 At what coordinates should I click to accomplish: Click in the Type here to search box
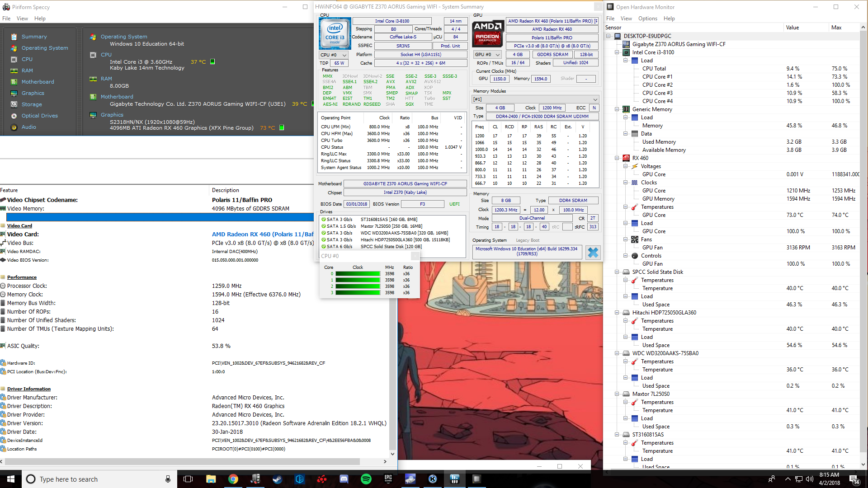pos(99,479)
